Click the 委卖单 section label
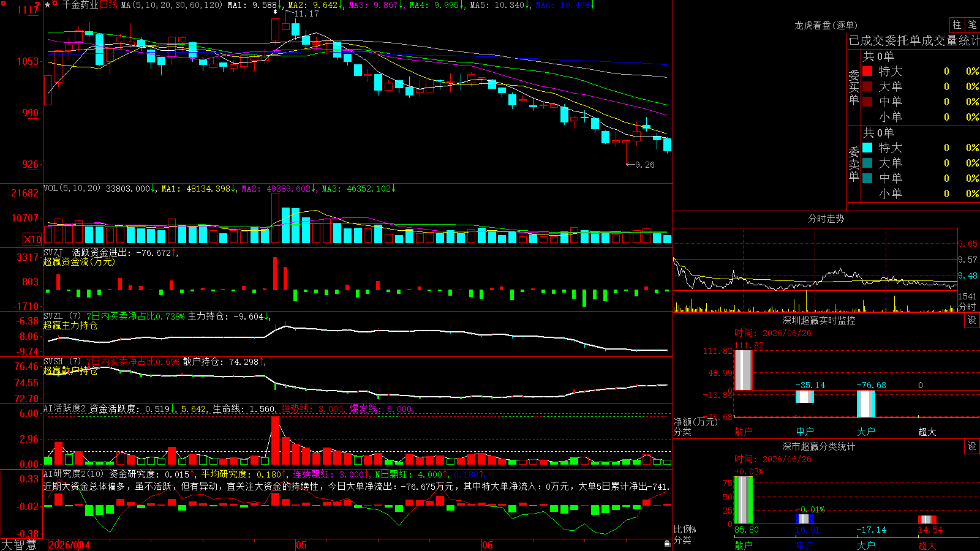This screenshot has width=980, height=551. 854,163
